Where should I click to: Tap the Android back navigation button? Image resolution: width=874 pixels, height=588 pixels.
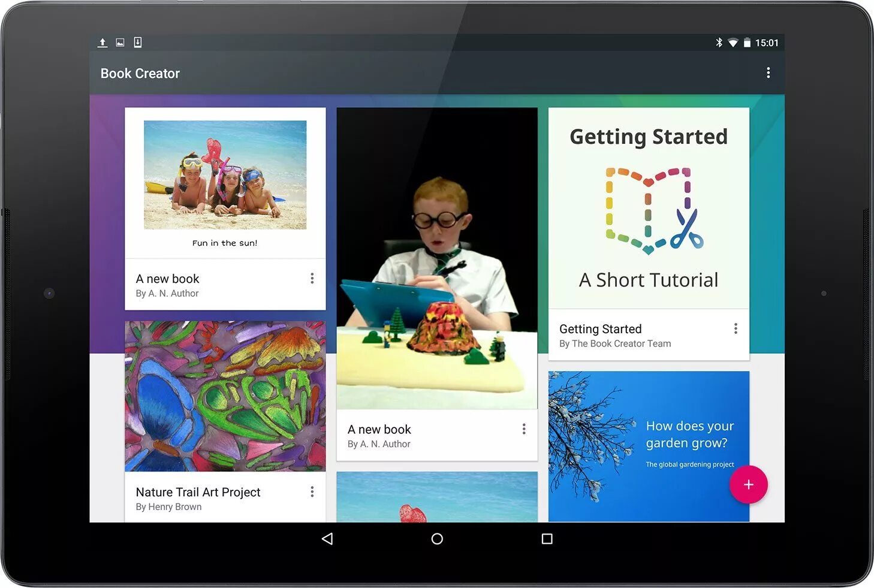pos(327,539)
